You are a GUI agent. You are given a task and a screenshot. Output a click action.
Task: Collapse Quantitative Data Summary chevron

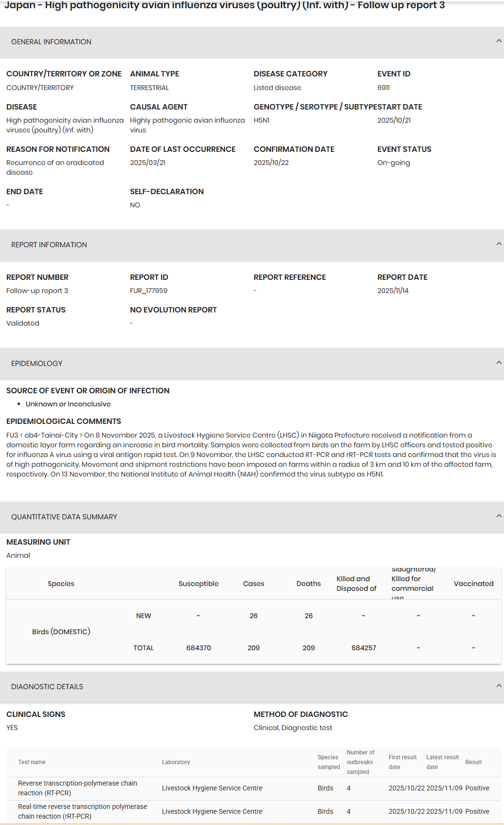coord(499,516)
